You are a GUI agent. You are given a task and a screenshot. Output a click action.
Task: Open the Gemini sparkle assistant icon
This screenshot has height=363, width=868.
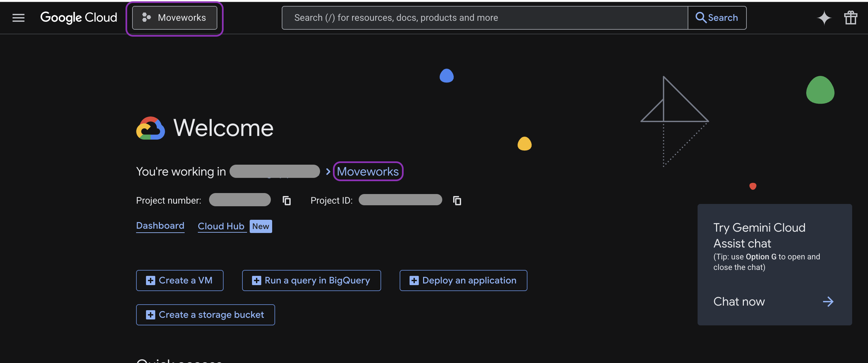pos(824,17)
